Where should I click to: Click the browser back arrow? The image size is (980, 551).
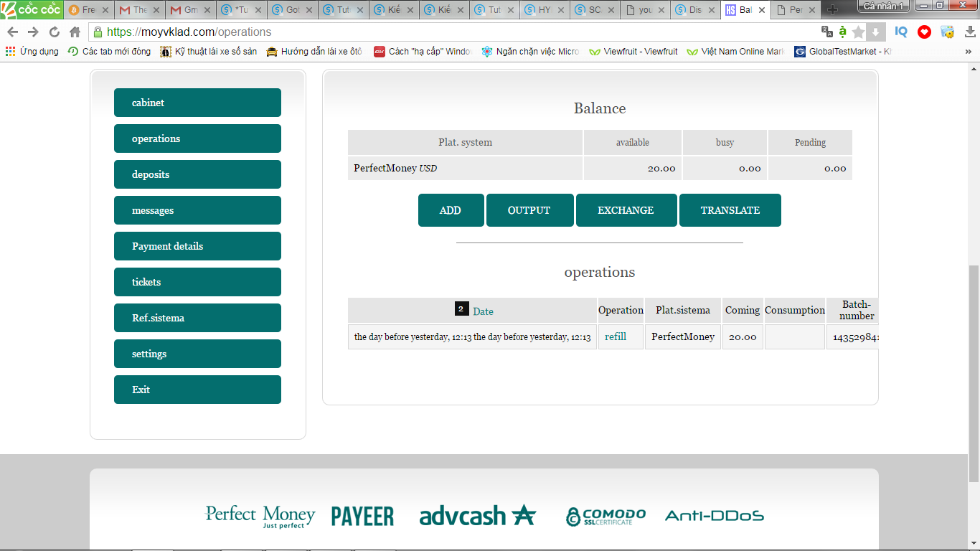pyautogui.click(x=13, y=32)
